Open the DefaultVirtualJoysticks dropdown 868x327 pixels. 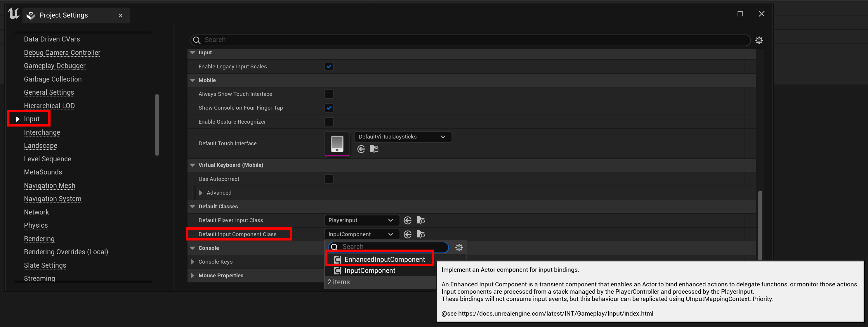click(x=403, y=137)
